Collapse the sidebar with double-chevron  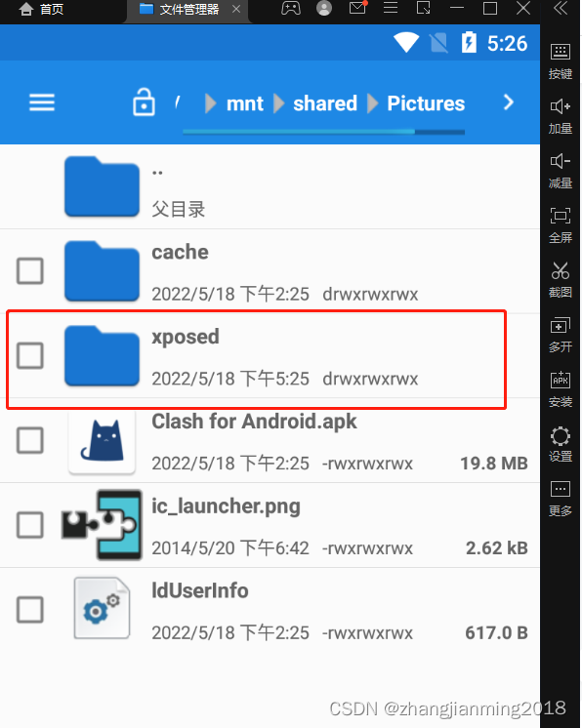[561, 8]
